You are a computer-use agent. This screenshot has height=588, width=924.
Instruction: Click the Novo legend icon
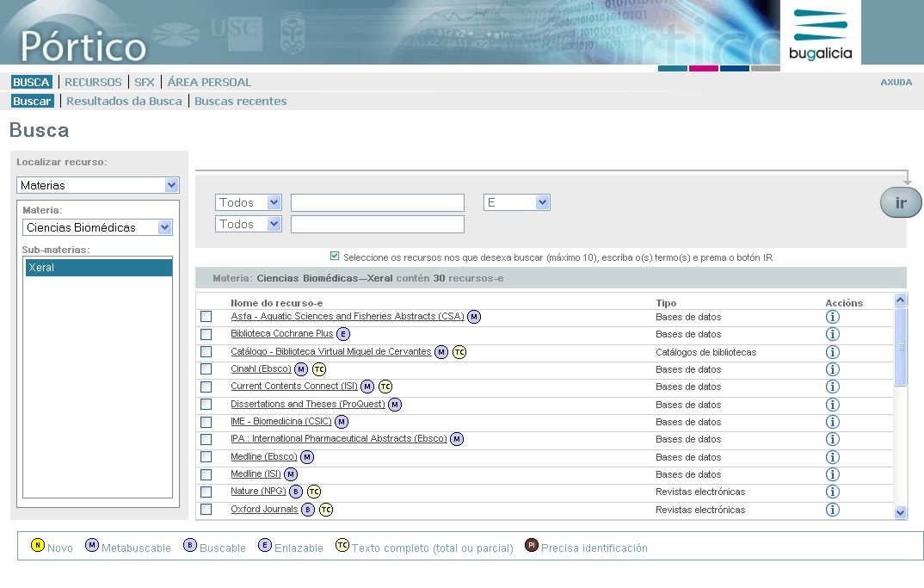[x=38, y=545]
